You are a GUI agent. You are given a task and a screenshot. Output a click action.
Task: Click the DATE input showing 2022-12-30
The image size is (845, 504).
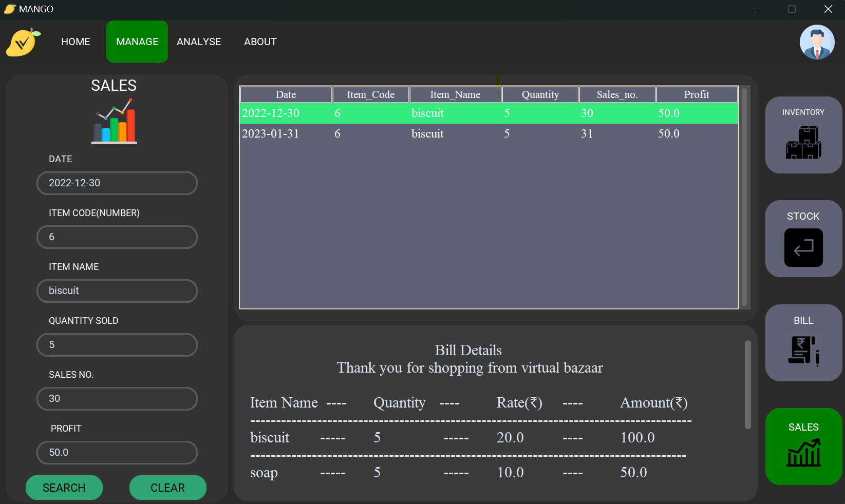tap(117, 183)
